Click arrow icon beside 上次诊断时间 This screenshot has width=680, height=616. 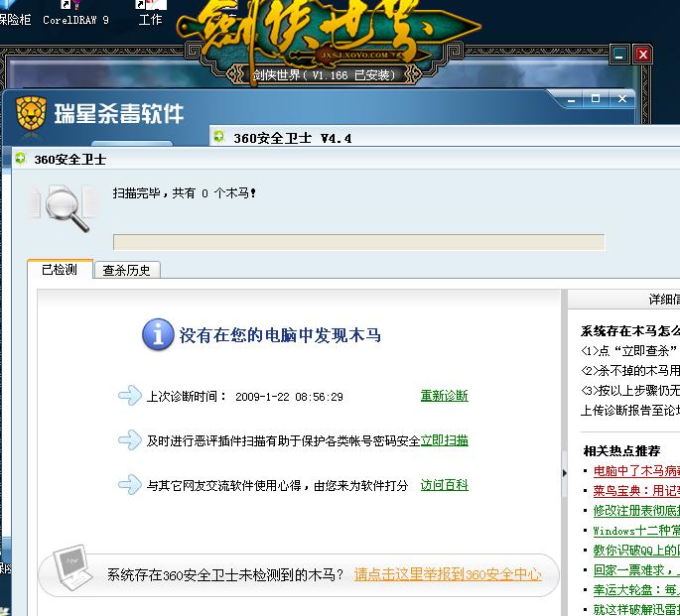(130, 395)
